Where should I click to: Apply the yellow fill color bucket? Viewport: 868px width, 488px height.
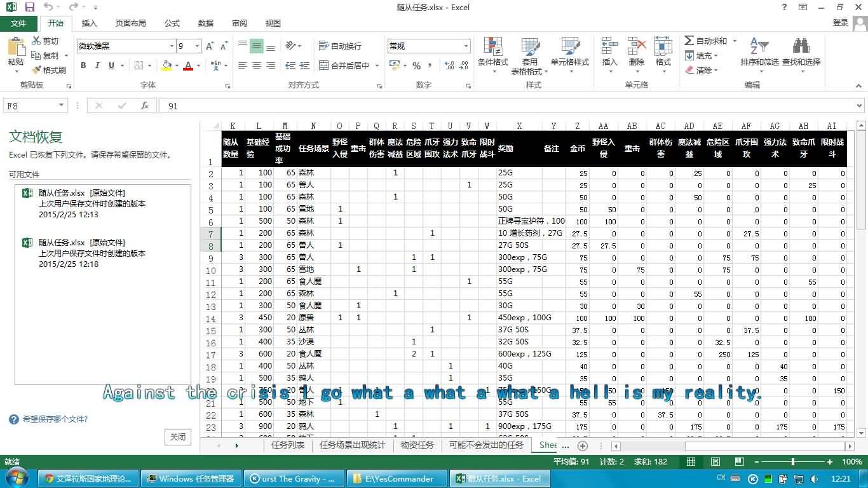pyautogui.click(x=166, y=65)
